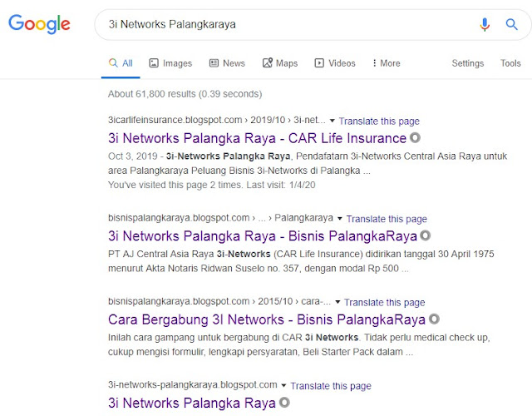Activate voice search microphone icon
Viewport: 532px width, 416px height.
coord(485,24)
